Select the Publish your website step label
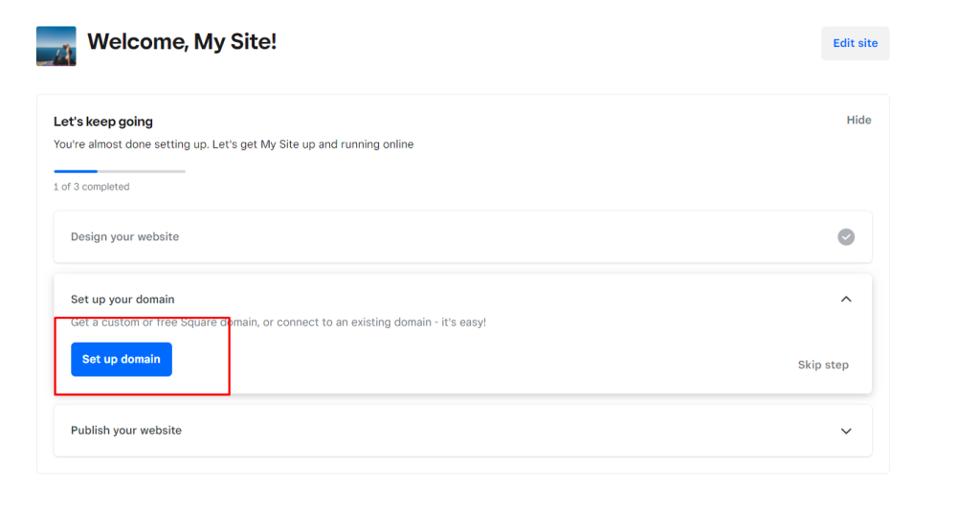The width and height of the screenshot is (980, 511). coord(126,431)
